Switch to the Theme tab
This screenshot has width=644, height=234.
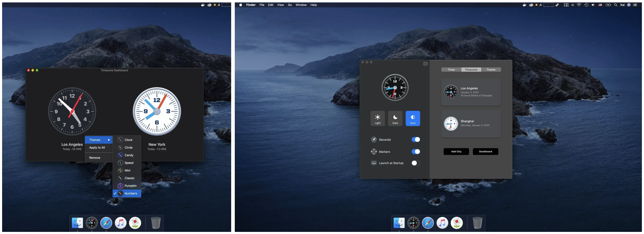click(491, 70)
